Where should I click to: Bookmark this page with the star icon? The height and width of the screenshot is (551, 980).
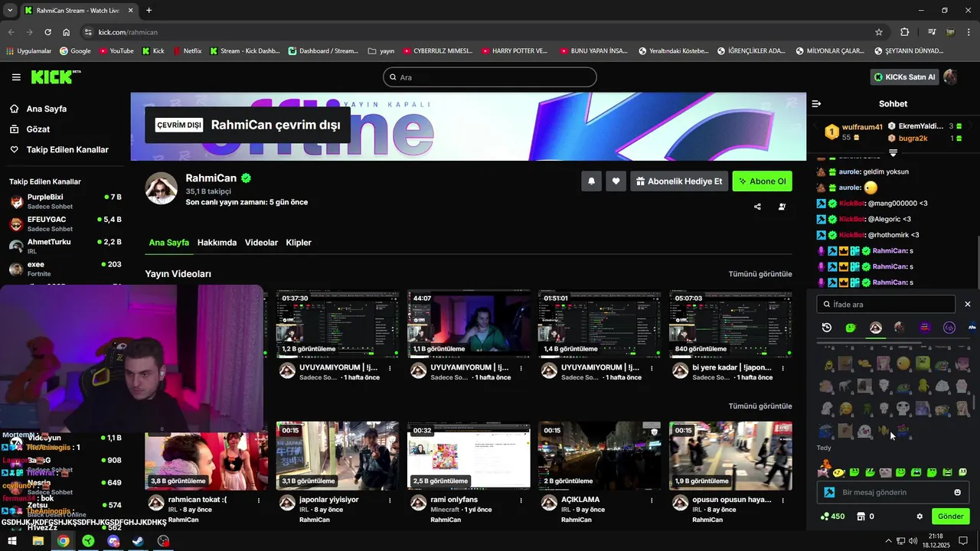[879, 32]
